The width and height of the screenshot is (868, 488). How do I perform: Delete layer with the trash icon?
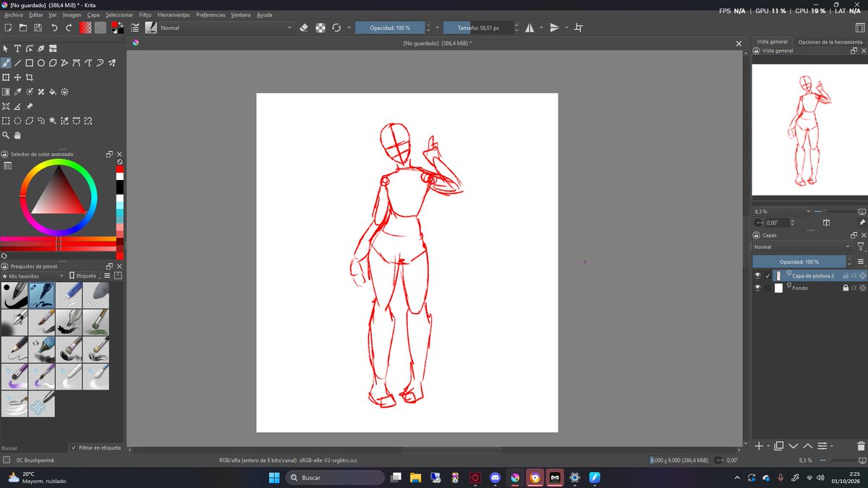[861, 446]
